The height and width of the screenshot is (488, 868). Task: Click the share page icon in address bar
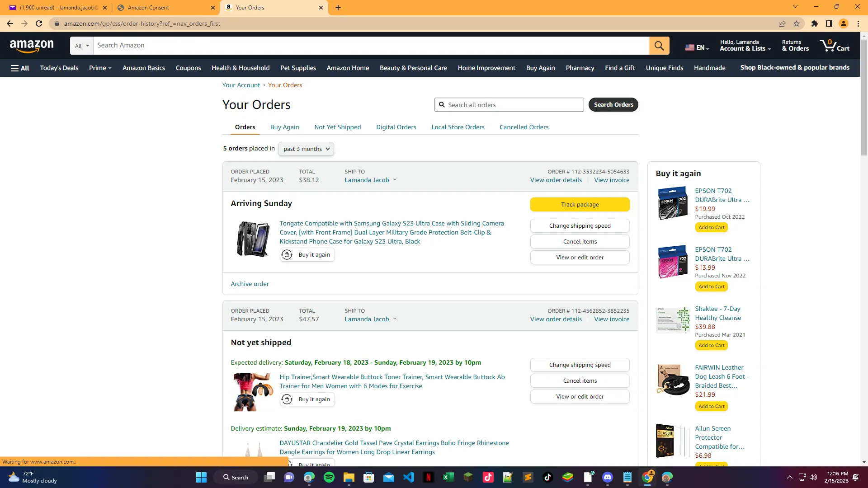pos(782,23)
